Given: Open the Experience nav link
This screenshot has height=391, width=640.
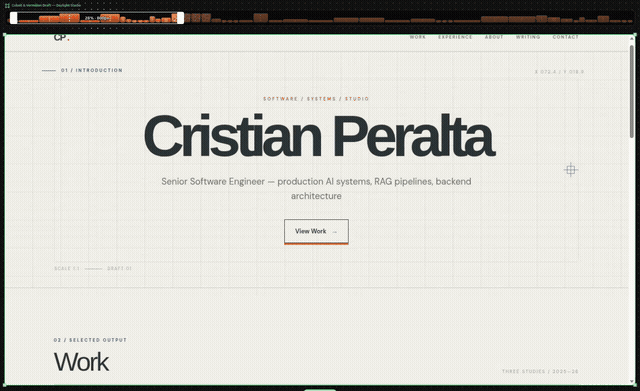Looking at the screenshot, I should point(455,37).
